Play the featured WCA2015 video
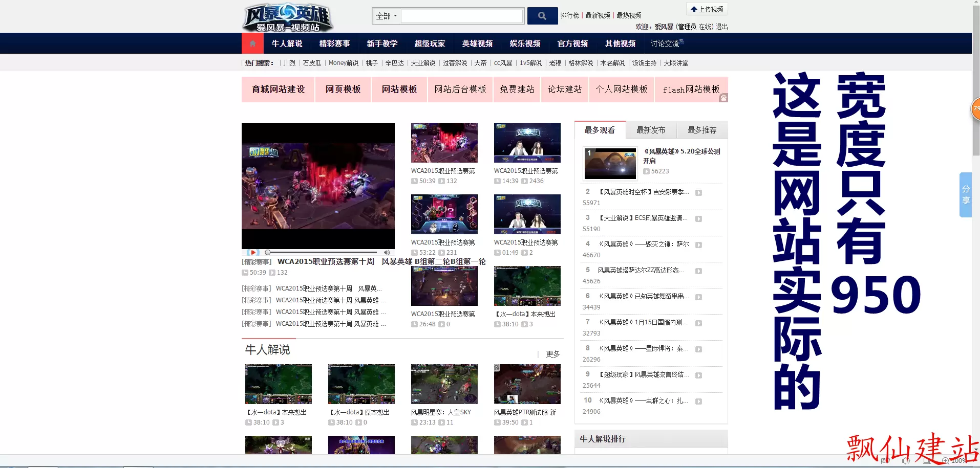Image resolution: width=980 pixels, height=468 pixels. click(x=253, y=252)
